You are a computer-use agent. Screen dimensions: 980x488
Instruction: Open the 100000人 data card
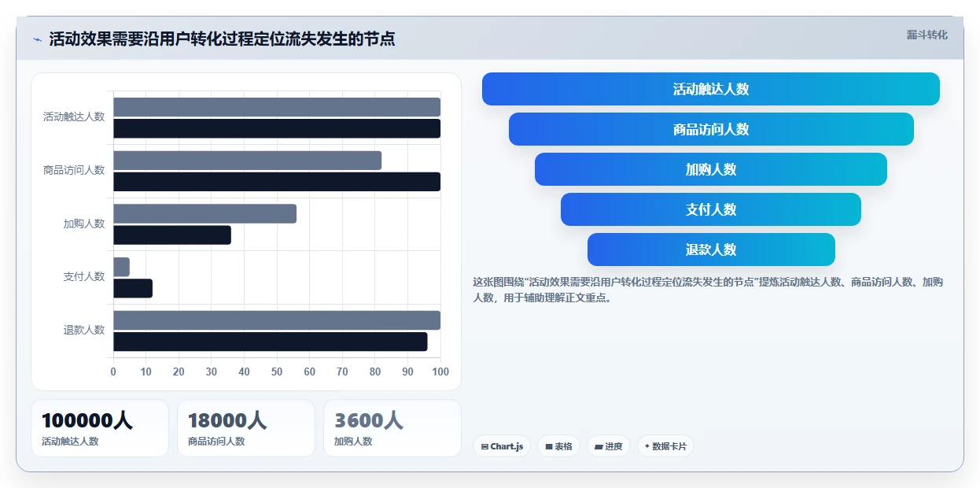[100, 428]
